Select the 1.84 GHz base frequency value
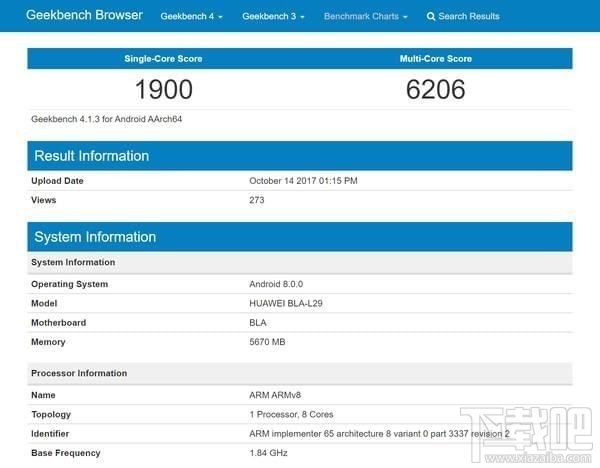This screenshot has width=600, height=468. [x=268, y=453]
